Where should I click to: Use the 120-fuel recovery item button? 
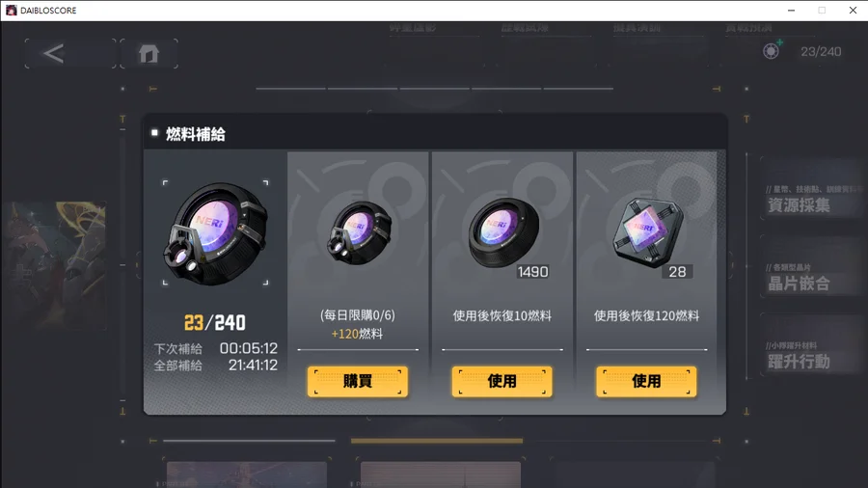[x=646, y=381]
